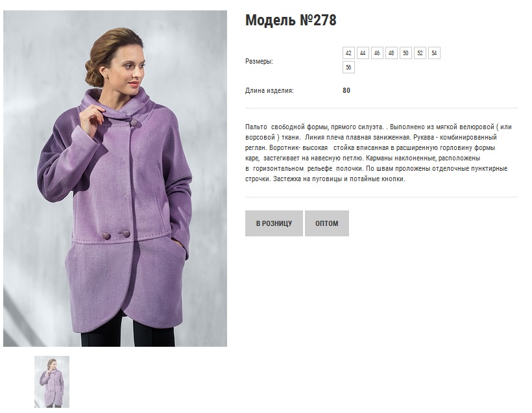Screen dimensions: 532x413
Task: Pick the size 54 box
Action: (x=434, y=53)
